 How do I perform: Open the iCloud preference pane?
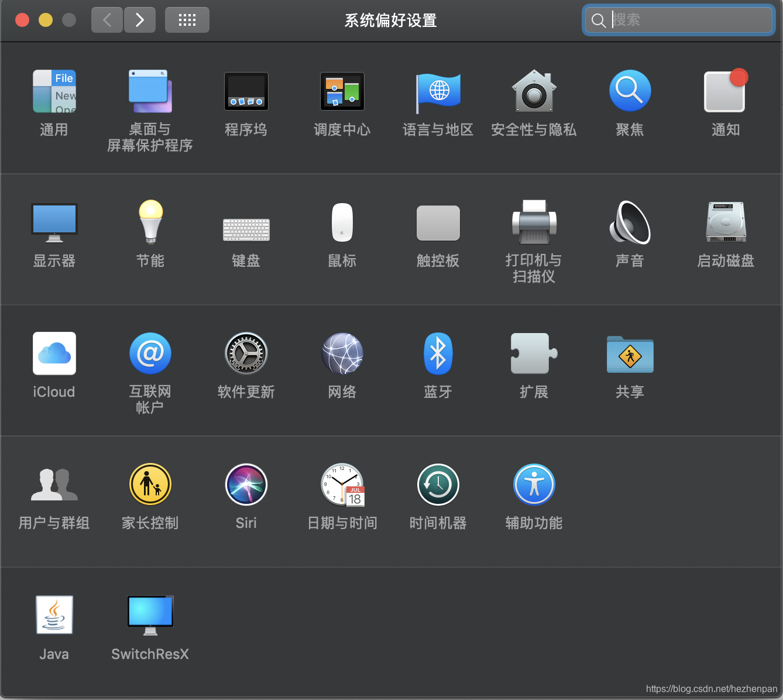click(x=54, y=354)
